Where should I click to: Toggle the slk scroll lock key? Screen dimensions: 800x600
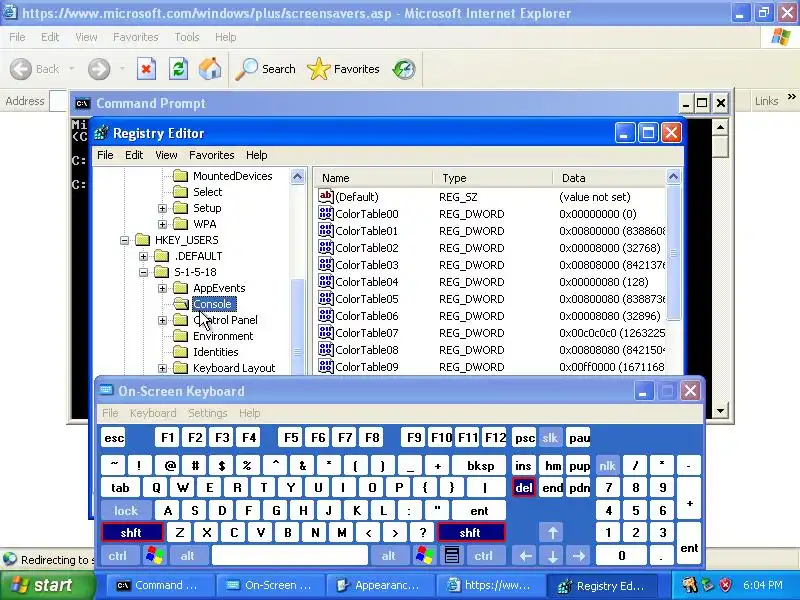550,438
